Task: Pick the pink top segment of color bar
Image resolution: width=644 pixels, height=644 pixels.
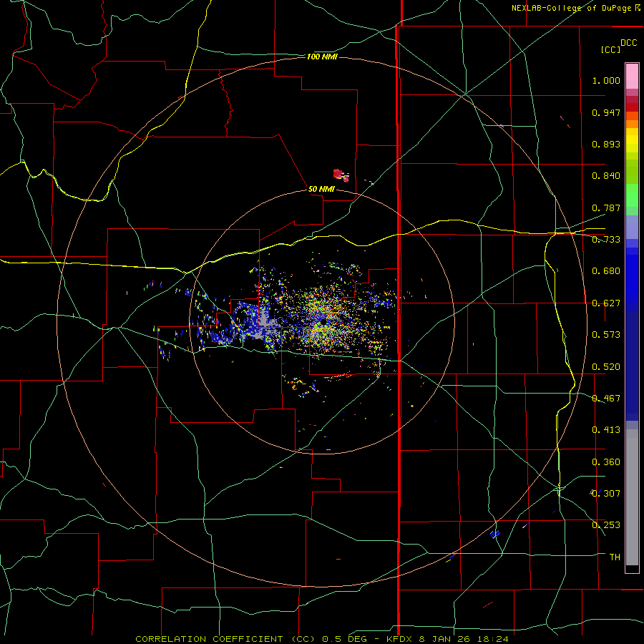Action: (632, 77)
